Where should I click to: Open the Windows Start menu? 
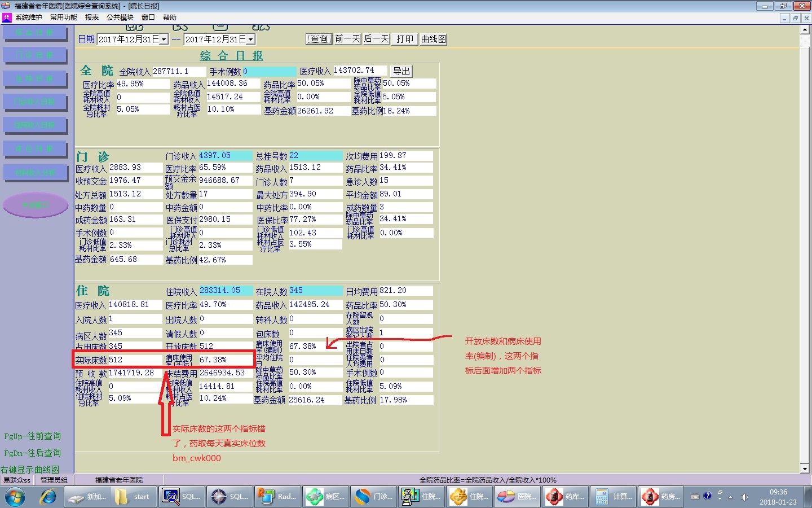coord(15,497)
